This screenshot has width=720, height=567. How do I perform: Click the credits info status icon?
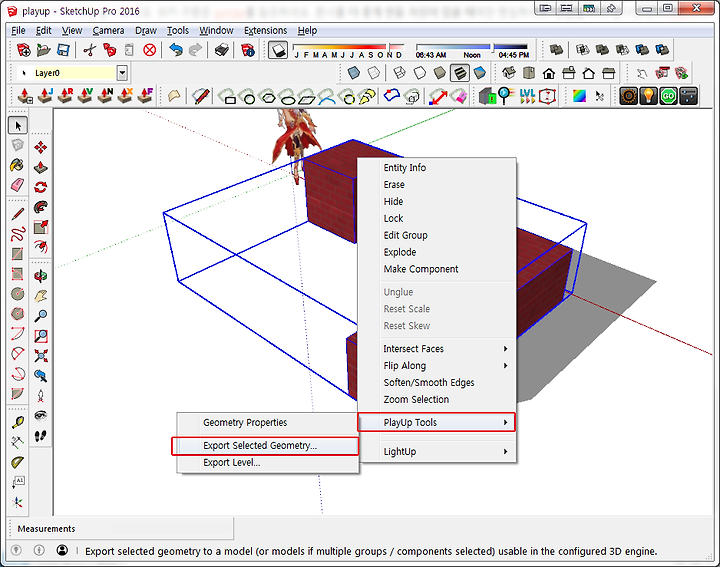[39, 550]
